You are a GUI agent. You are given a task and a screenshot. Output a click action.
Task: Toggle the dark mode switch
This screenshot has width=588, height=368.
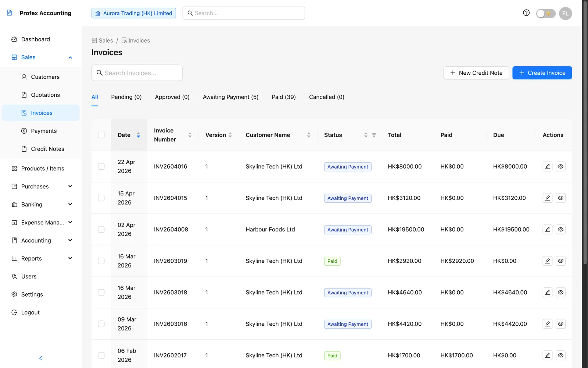point(546,13)
